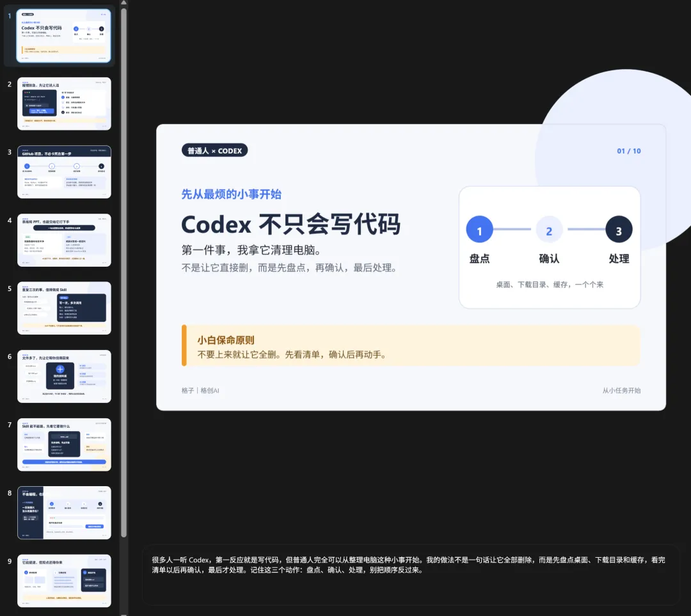Click the caption 桌面、下载目录、缓存，一个个来

(x=550, y=285)
